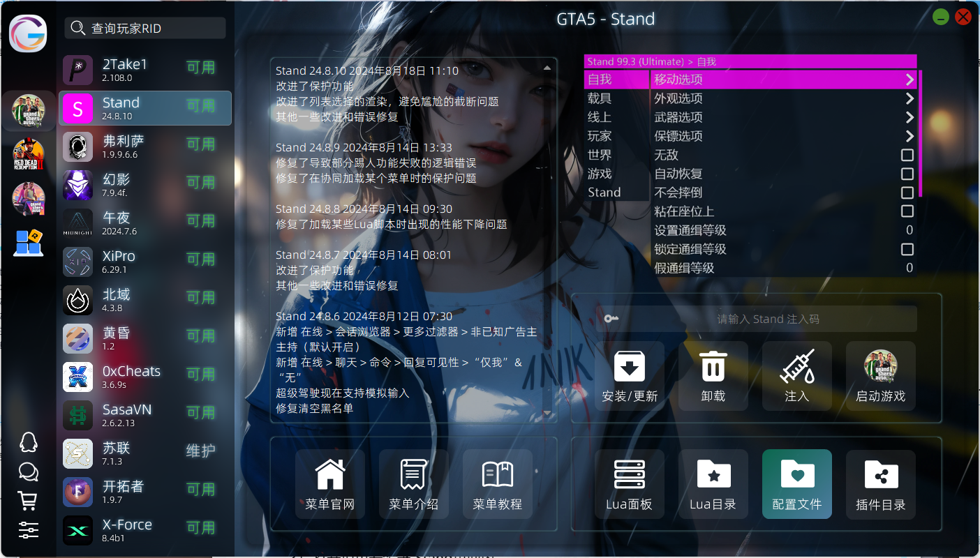Viewport: 980px width, 558px height.
Task: Open settings sliders icon in sidebar
Action: (x=28, y=530)
